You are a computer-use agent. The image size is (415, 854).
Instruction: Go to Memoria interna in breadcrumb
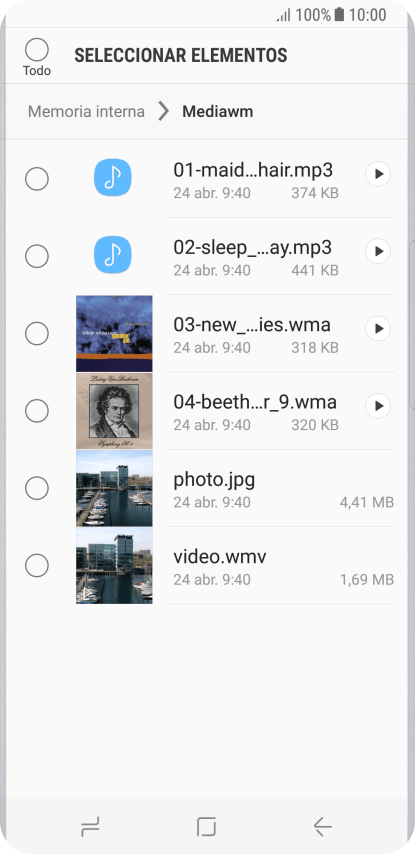tap(86, 112)
